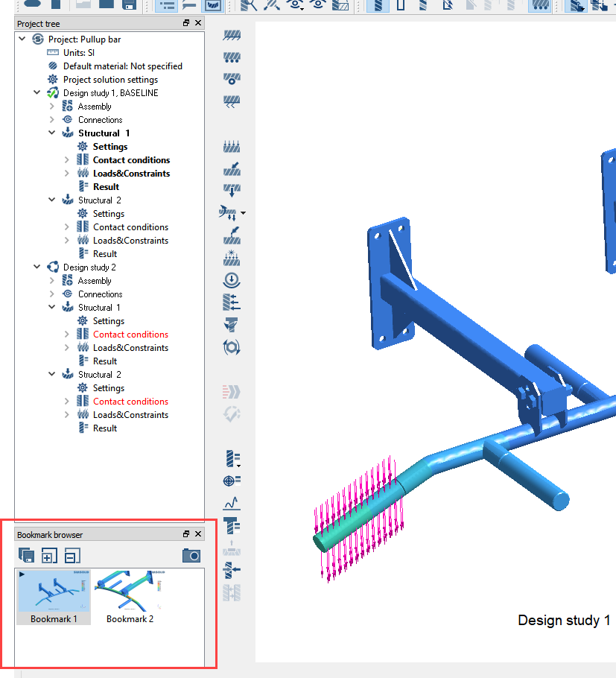Select Design study 1, BASELINE row

coord(111,92)
